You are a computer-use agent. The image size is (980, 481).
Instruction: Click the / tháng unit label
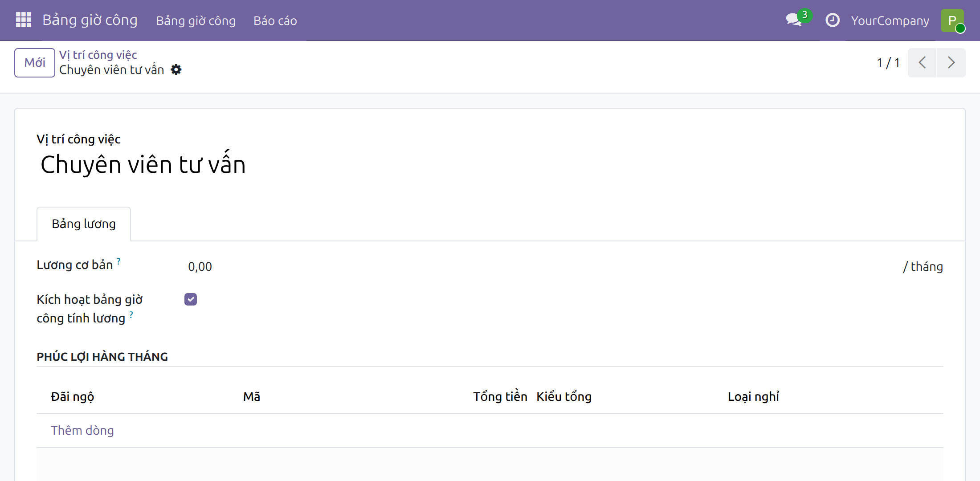[923, 266]
